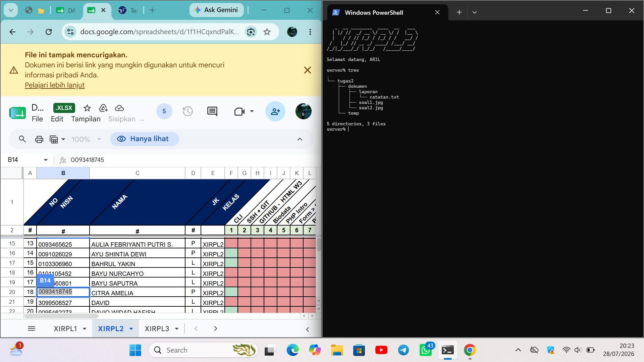Check the cloud document status icon
Viewport: 644px width, 362px height.
click(119, 108)
